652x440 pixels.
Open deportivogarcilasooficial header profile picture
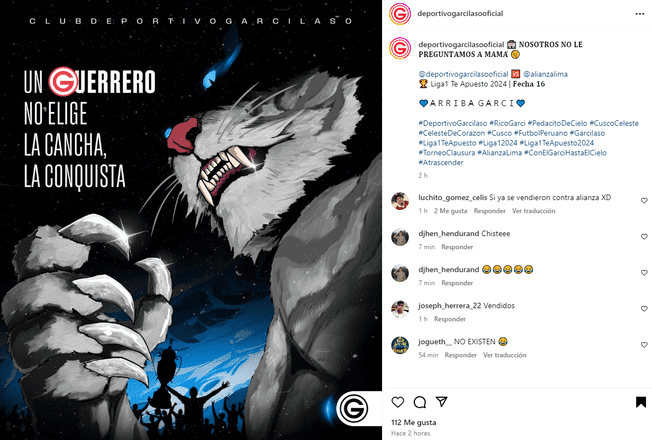pyautogui.click(x=400, y=14)
